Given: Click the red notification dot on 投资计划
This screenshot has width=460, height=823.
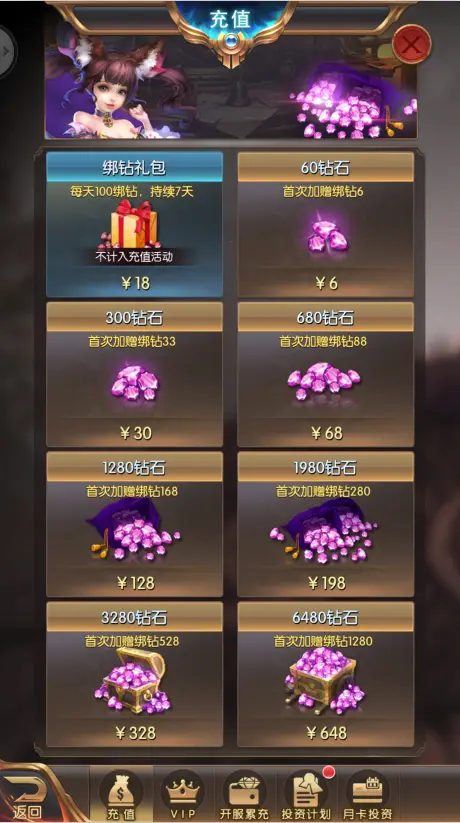Looking at the screenshot, I should tap(329, 772).
